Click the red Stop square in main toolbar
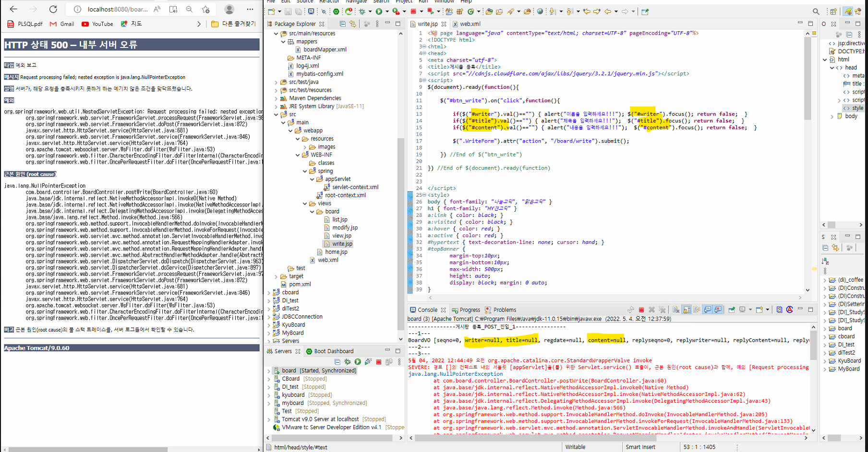 pyautogui.click(x=413, y=12)
